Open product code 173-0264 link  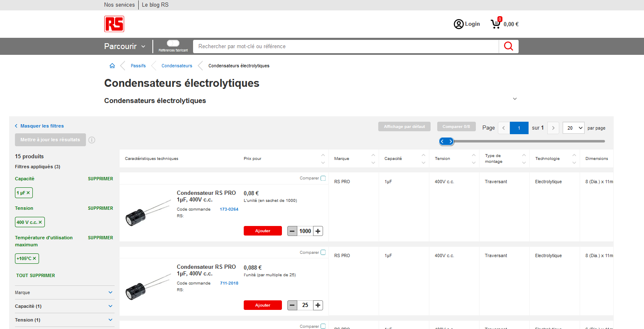(229, 209)
